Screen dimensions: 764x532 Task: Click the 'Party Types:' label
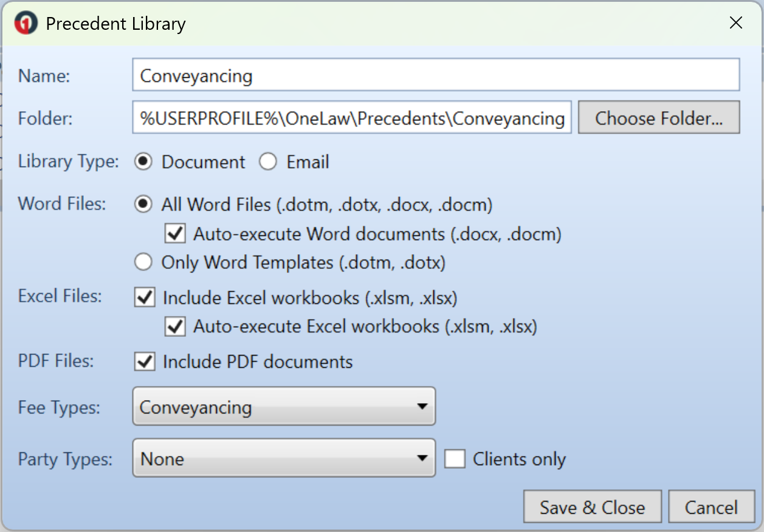click(x=66, y=458)
